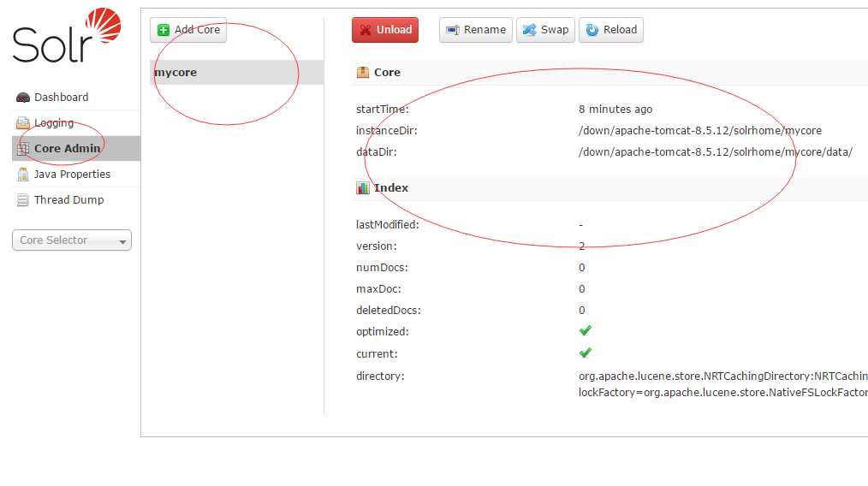The width and height of the screenshot is (868, 486).
Task: Open the Logging page
Action: click(x=76, y=123)
